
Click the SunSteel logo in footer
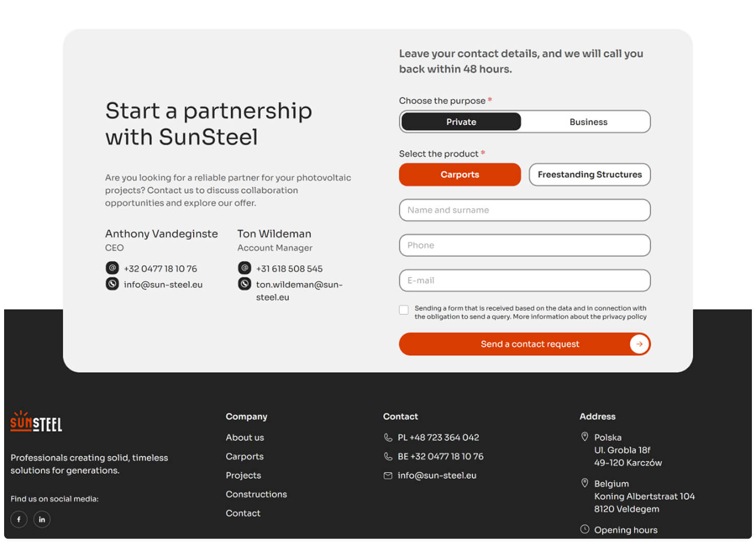coord(36,422)
